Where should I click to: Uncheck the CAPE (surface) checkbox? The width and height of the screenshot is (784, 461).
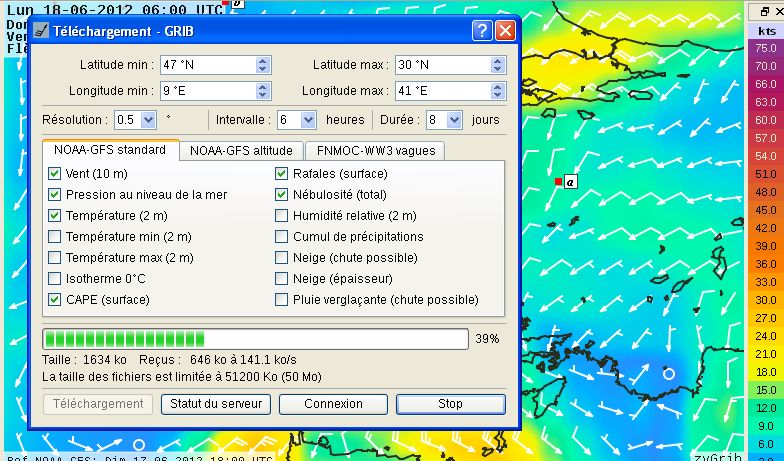tap(55, 299)
